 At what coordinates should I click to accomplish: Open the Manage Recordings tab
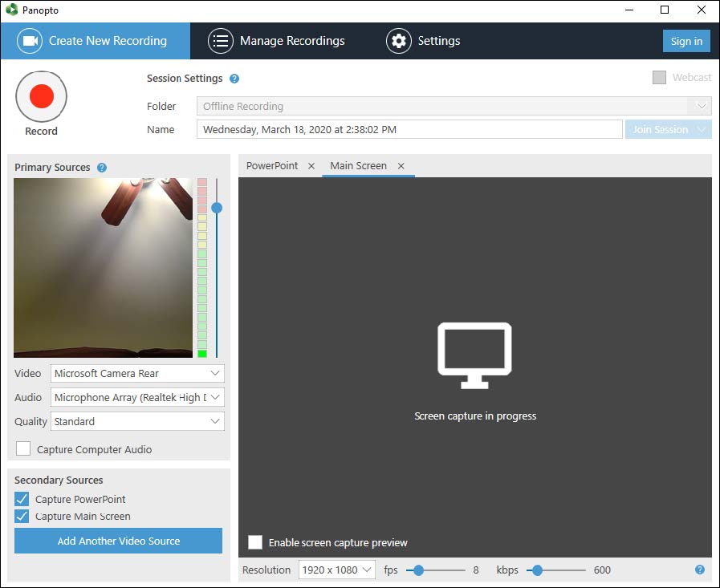click(x=276, y=41)
